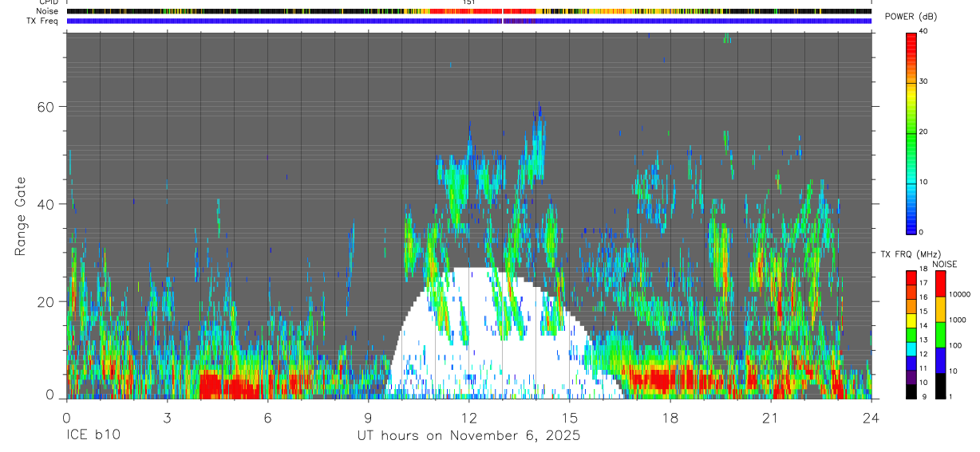The image size is (980, 452).
Task: Click the red 17–18 MHz segment of TX FRQ legend
Action: point(911,277)
